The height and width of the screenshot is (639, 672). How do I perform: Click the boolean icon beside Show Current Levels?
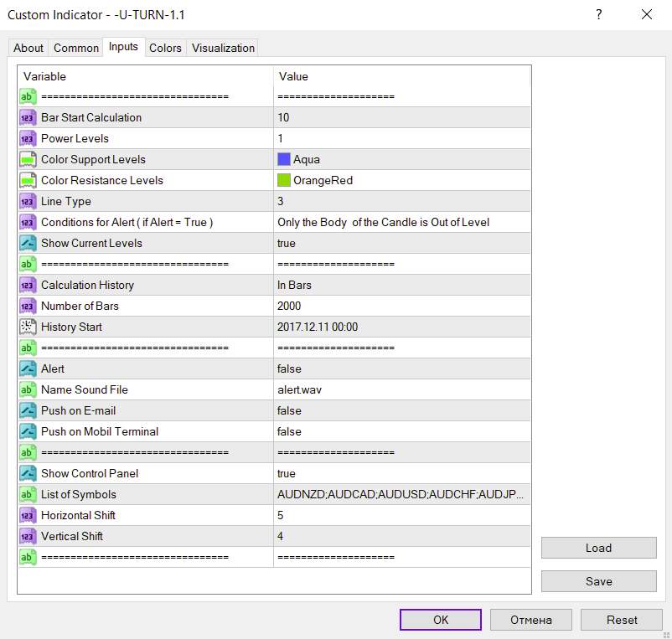click(27, 243)
